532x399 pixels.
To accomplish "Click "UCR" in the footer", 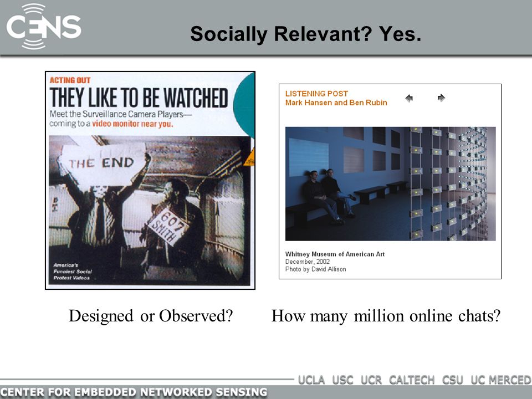I will tap(371, 380).
